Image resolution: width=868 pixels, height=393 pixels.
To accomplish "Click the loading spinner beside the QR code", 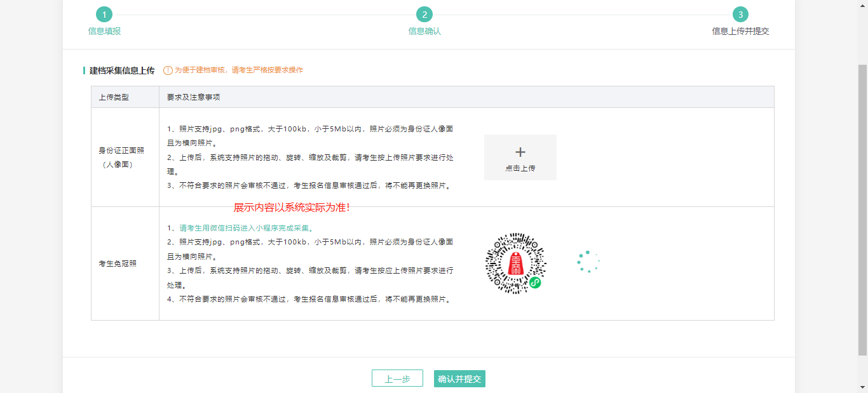I will point(588,262).
